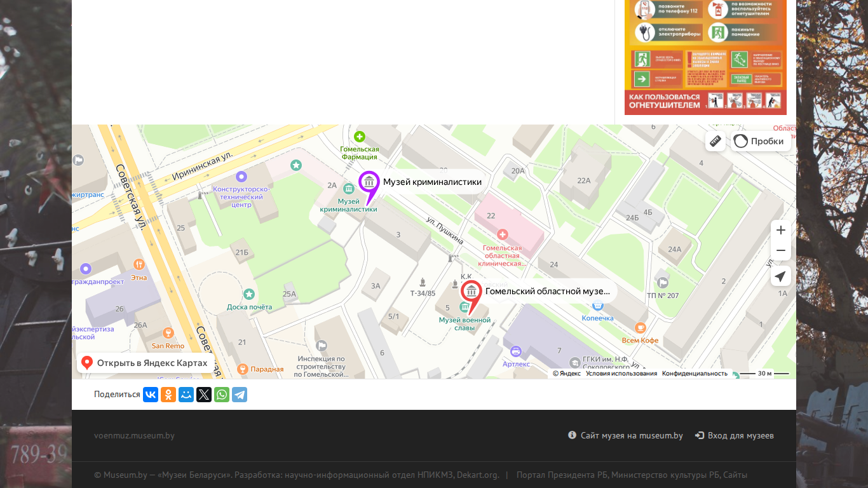868x488 pixels.
Task: Share page via X (Twitter) icon
Action: 204,395
